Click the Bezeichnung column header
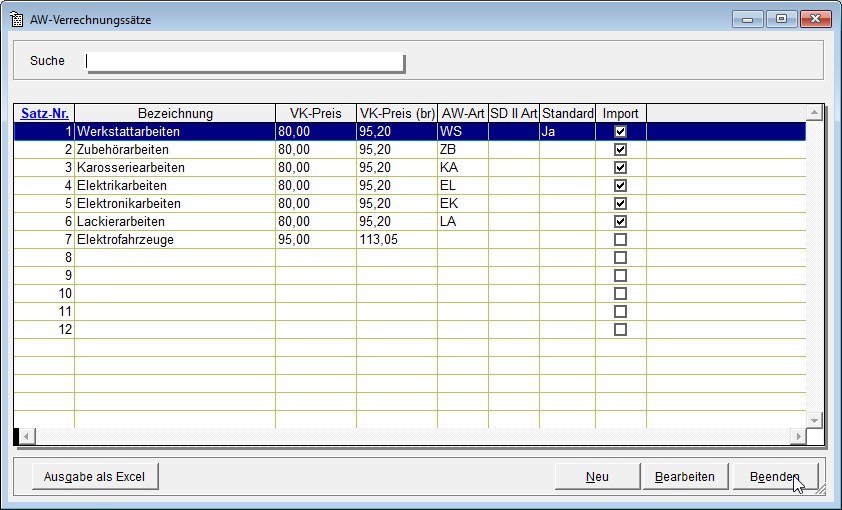 (175, 113)
